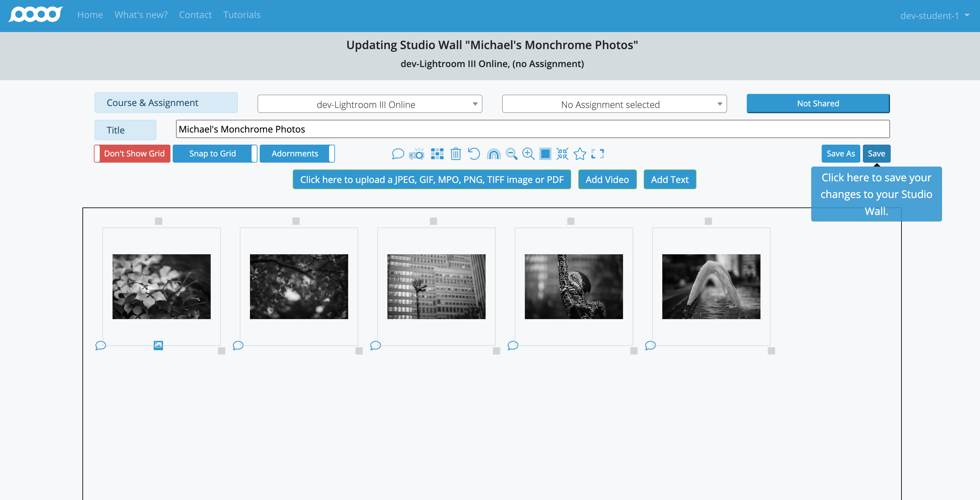Viewport: 980px width, 500px height.
Task: Click top handle above fountain photo
Action: [708, 221]
